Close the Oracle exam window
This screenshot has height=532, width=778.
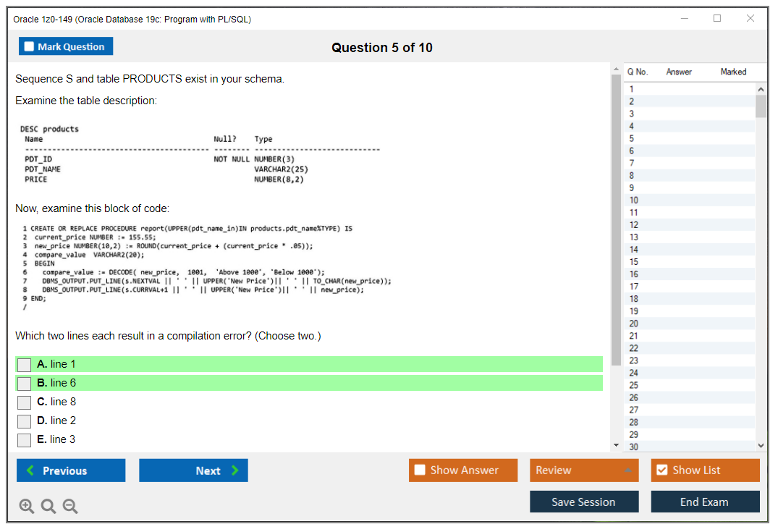(x=750, y=19)
